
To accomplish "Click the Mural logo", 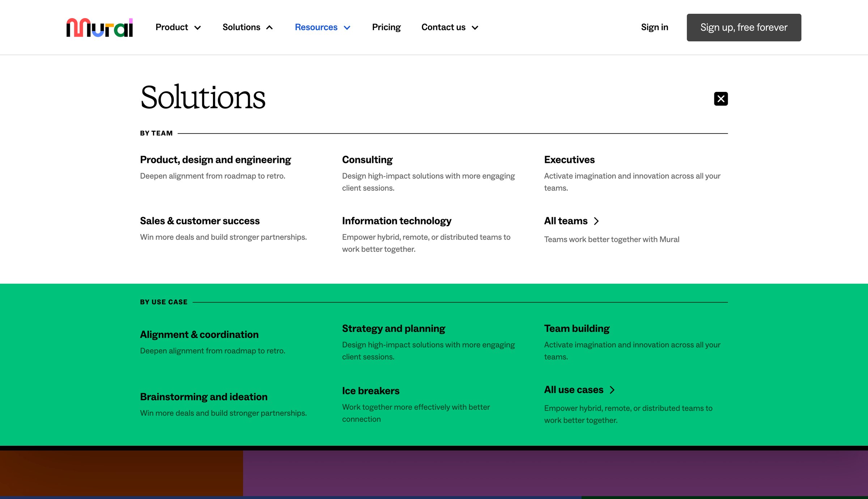I will [99, 28].
